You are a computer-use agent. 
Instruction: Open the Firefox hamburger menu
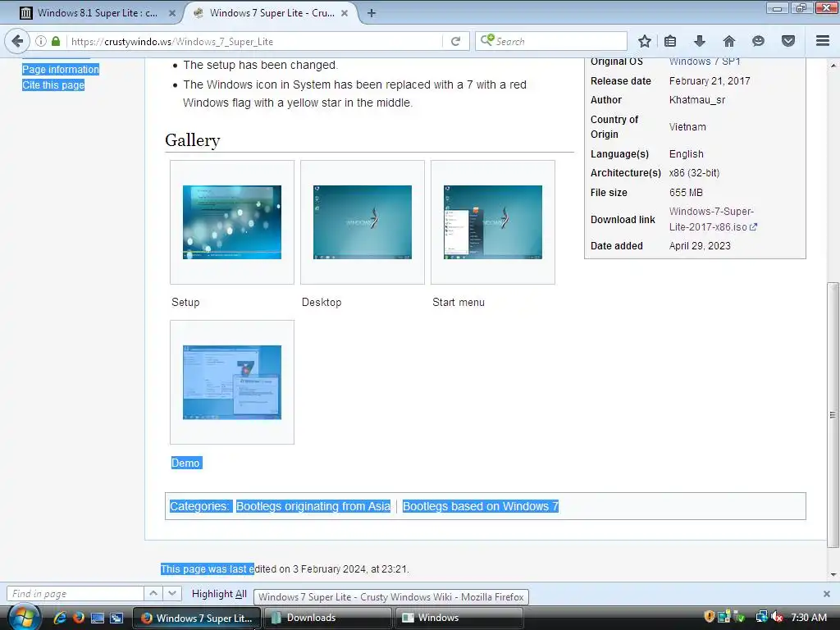pos(823,41)
